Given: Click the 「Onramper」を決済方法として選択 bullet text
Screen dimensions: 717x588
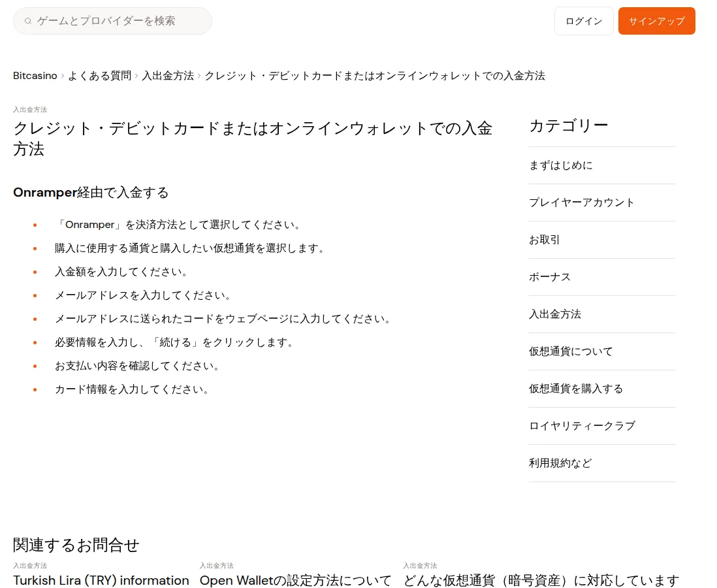Looking at the screenshot, I should pos(178,225).
